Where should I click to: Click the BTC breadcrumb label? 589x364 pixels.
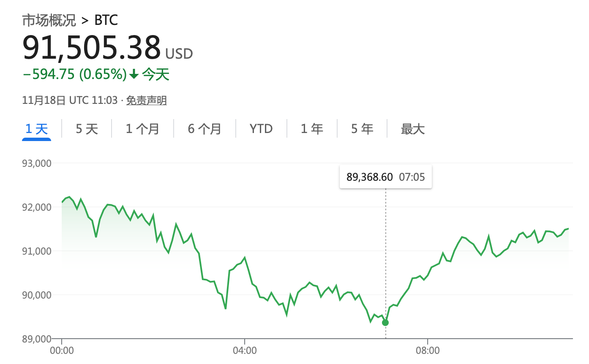106,20
